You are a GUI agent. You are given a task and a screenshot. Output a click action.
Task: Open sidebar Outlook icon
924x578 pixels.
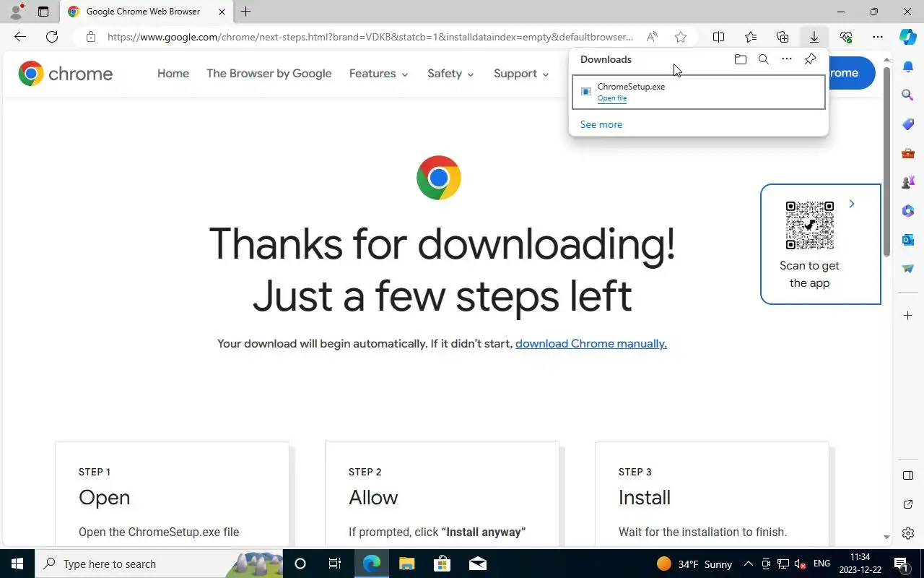pyautogui.click(x=908, y=239)
